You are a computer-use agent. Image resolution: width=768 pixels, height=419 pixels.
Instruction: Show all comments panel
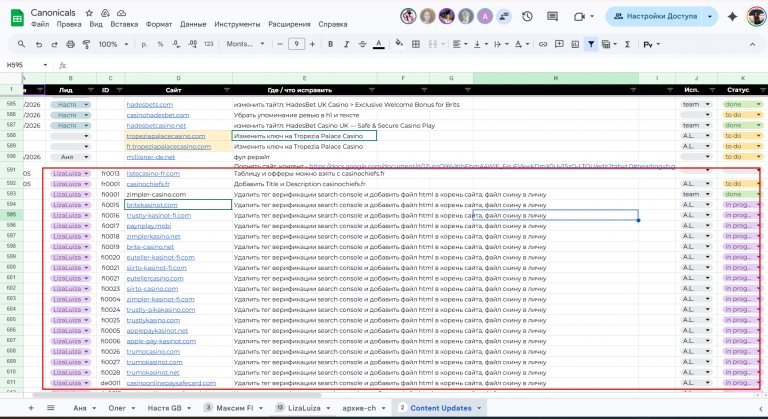pos(552,16)
